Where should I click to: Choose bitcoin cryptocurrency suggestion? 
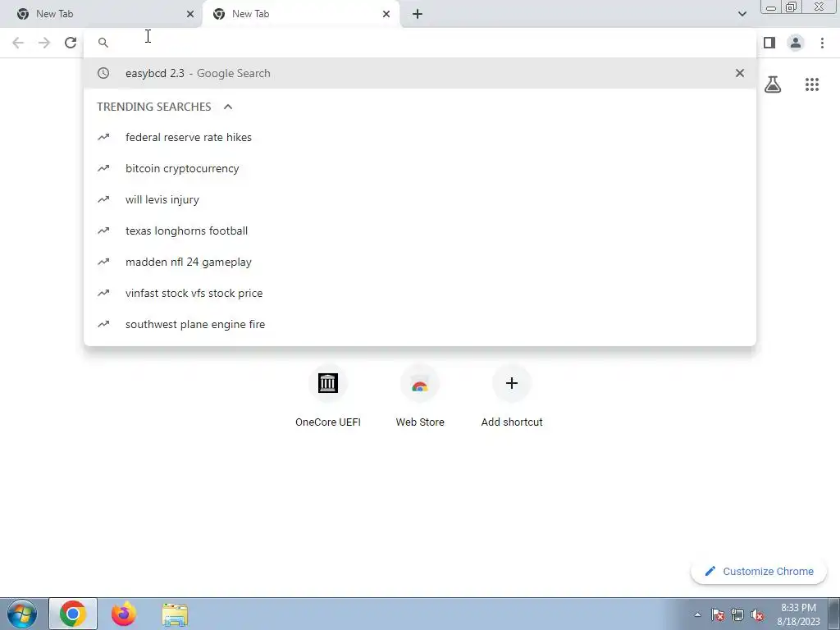click(x=420, y=168)
